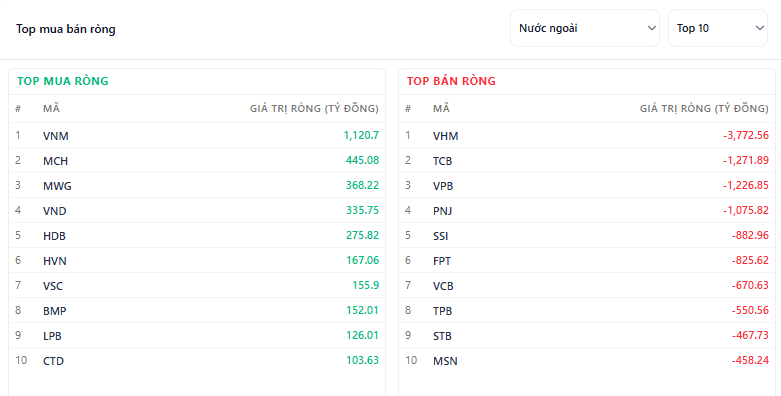Select stock code HDB
The image size is (781, 396).
(54, 236)
